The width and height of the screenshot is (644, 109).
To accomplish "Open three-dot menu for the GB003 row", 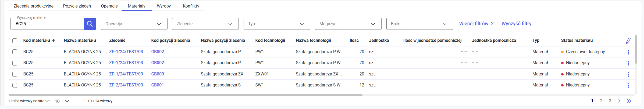I will 628,74.
